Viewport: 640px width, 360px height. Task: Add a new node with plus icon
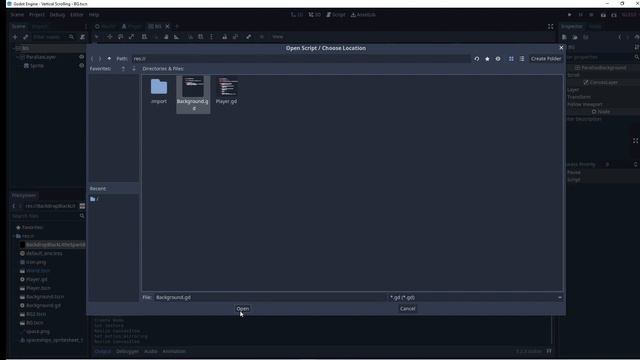(15, 37)
